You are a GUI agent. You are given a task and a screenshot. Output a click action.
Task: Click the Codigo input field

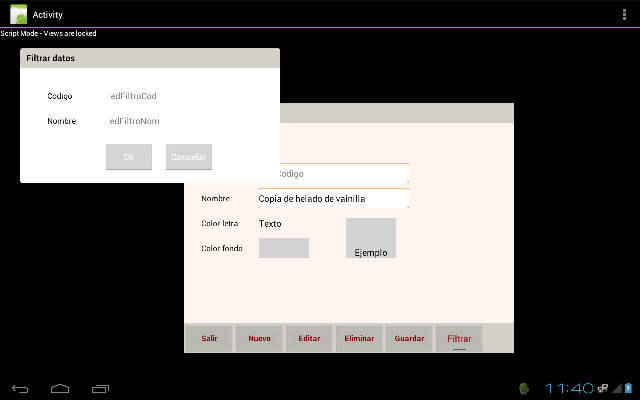(344, 173)
